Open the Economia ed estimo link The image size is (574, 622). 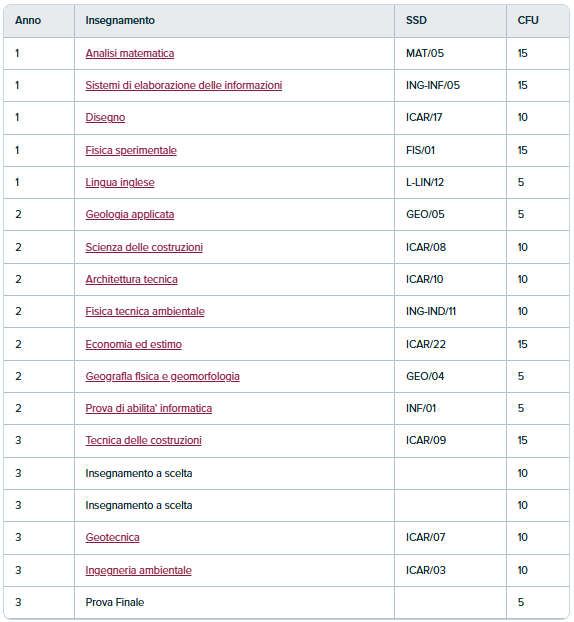(134, 344)
